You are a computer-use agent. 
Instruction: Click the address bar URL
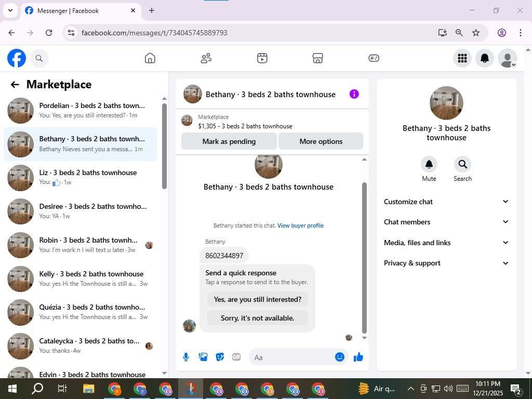pyautogui.click(x=154, y=33)
